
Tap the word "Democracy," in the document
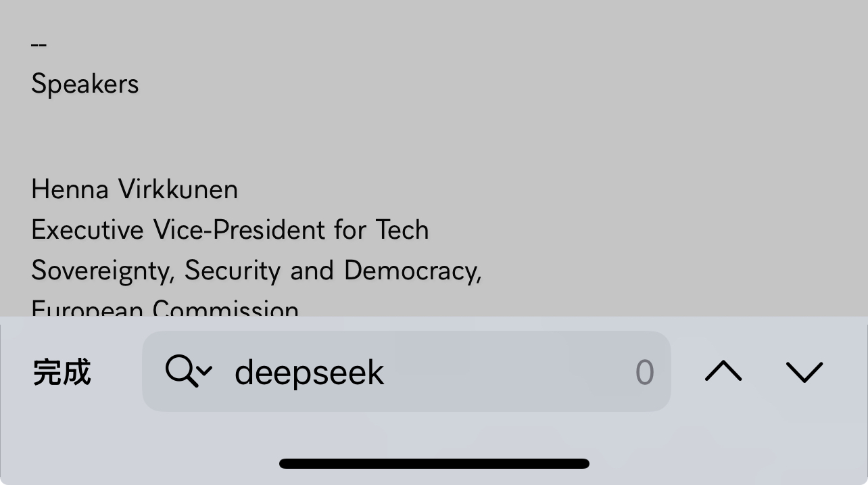point(413,271)
